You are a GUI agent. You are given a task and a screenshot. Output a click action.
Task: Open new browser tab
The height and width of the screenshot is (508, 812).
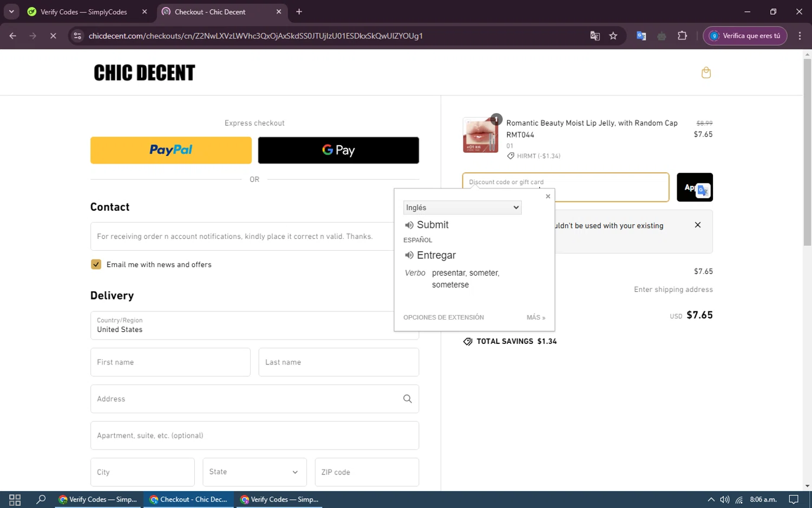[299, 11]
